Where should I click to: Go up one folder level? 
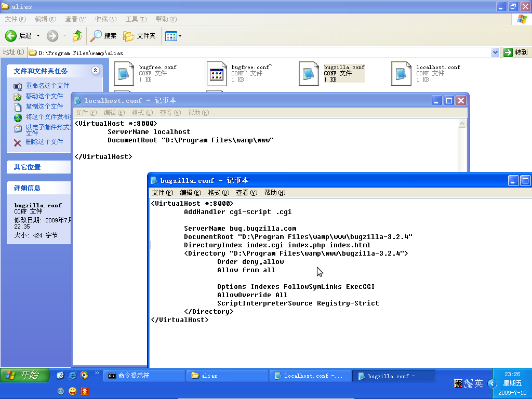pos(77,36)
